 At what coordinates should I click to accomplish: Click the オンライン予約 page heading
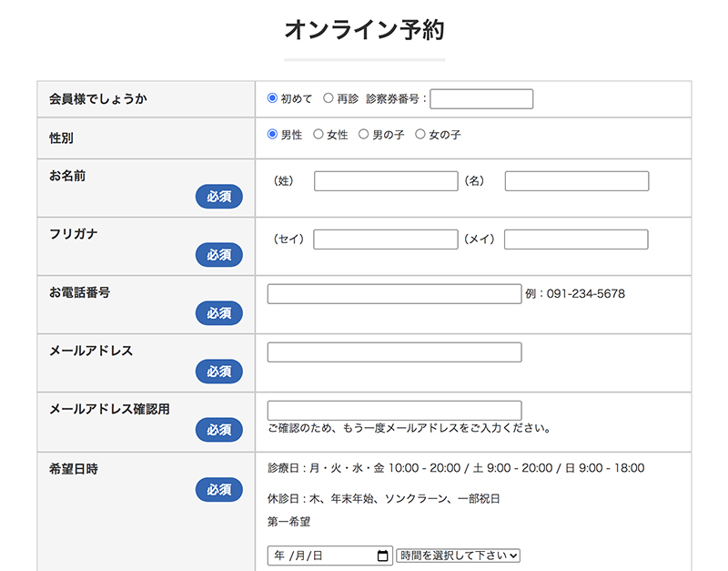point(364,30)
